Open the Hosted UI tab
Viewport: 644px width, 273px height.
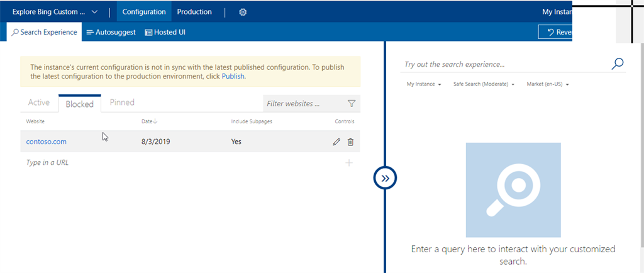pyautogui.click(x=165, y=32)
